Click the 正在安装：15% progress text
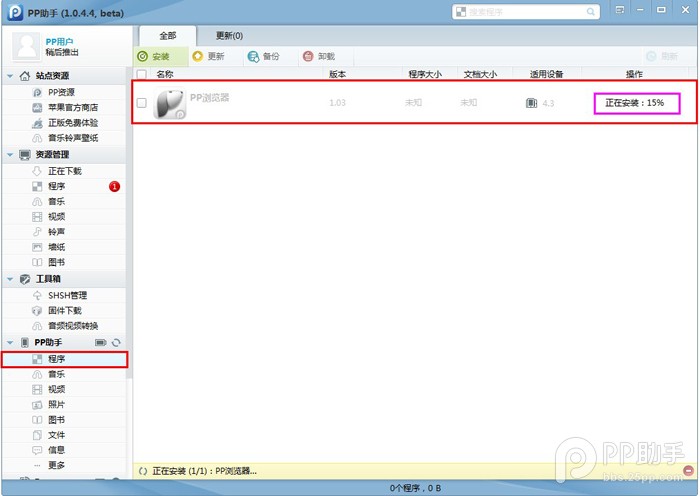 click(x=634, y=103)
